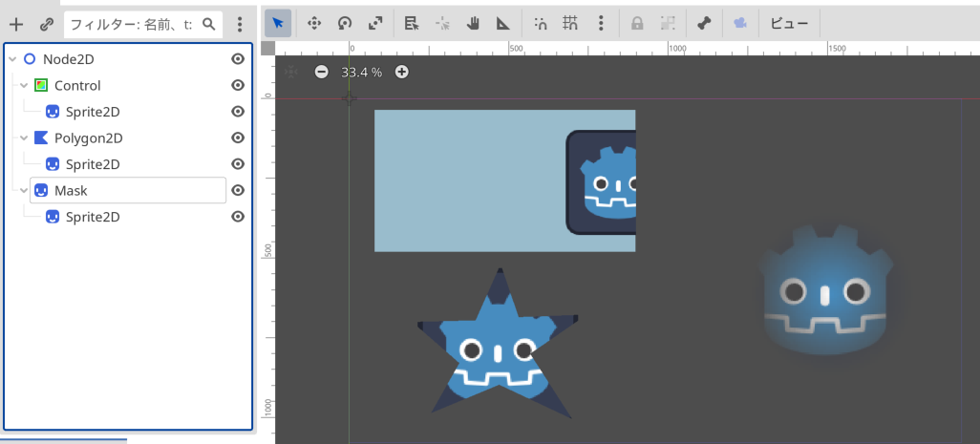This screenshot has width=980, height=444.
Task: Toggle Grid Snap icon
Action: point(570,24)
